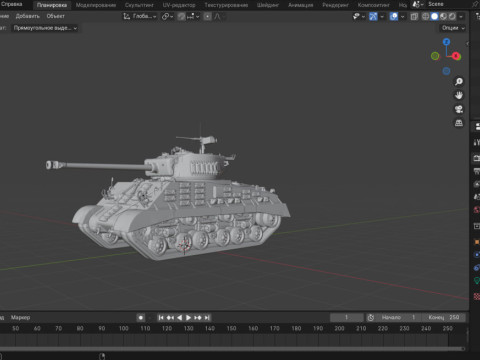Click the zoom magnifier icon in viewport

click(459, 82)
